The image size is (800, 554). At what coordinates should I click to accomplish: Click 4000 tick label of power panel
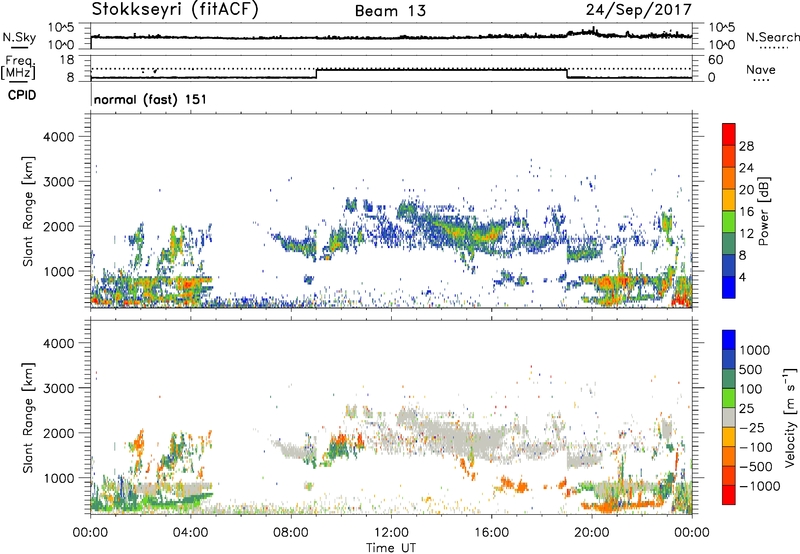tap(58, 137)
